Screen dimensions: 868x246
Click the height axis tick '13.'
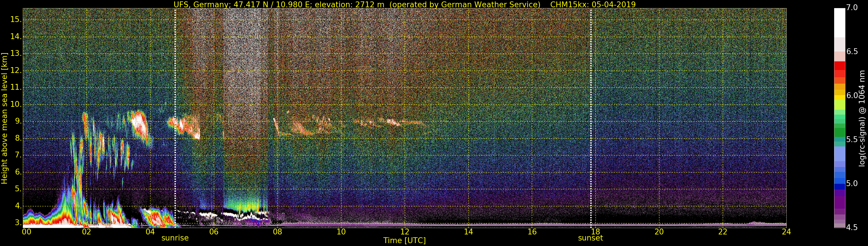click(x=16, y=54)
